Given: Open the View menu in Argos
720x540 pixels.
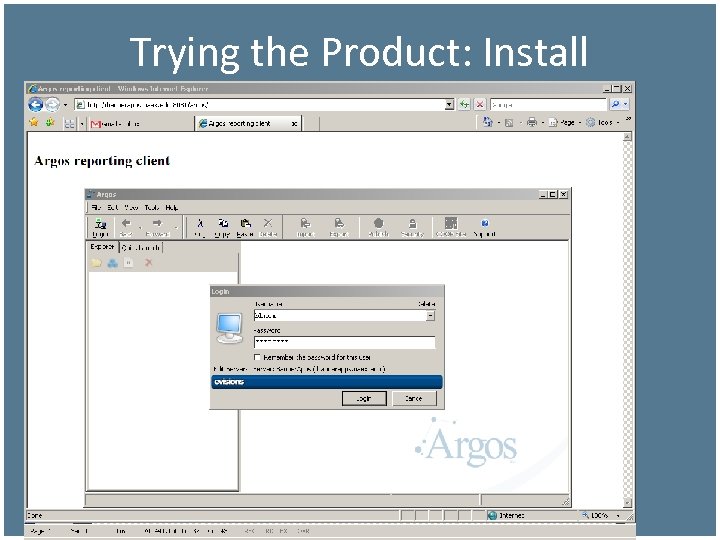Looking at the screenshot, I should click(131, 208).
